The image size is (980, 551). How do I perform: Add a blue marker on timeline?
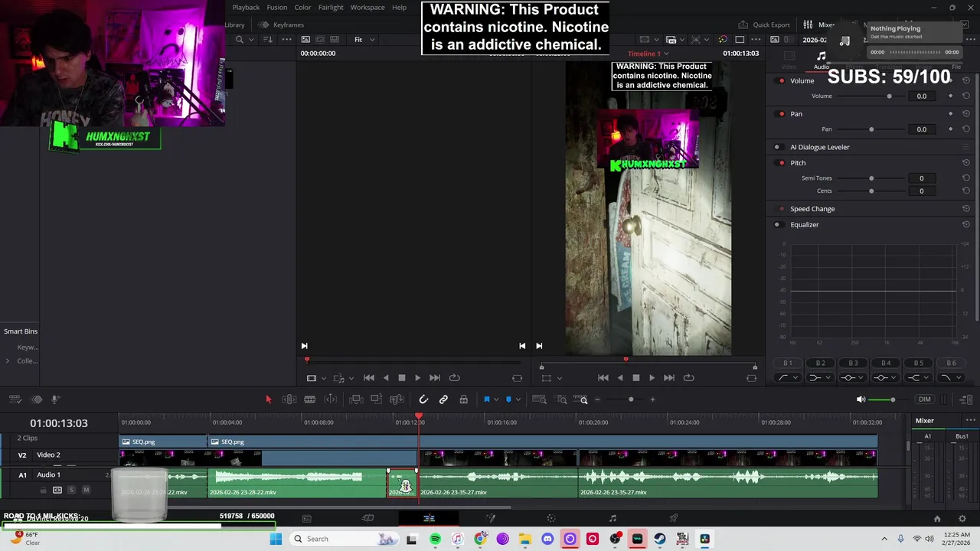coord(508,399)
